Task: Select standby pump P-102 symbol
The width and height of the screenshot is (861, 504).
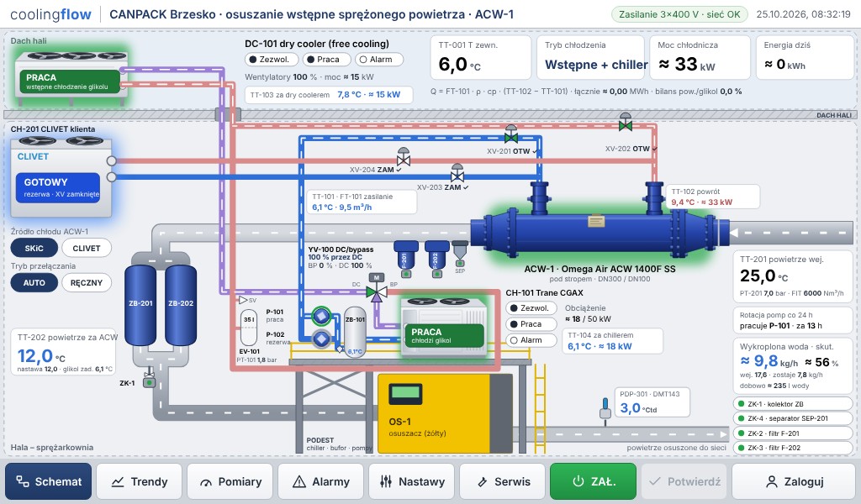Action: point(321,339)
